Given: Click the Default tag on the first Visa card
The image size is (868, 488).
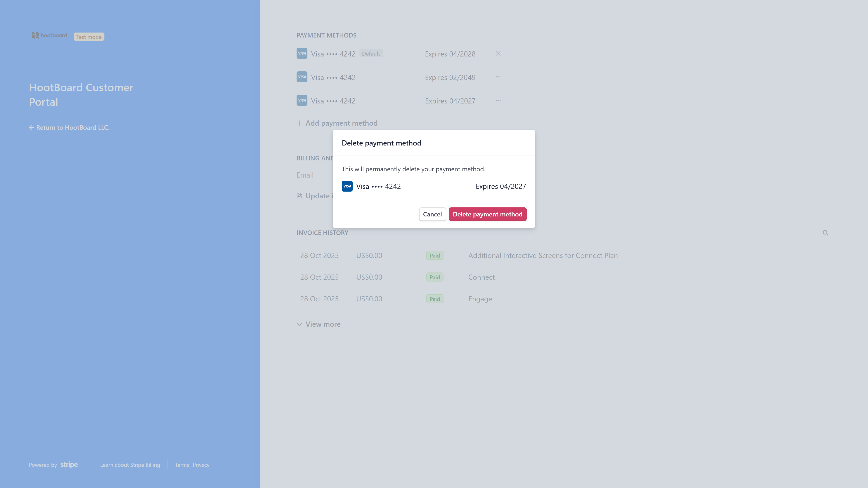Looking at the screenshot, I should (371, 53).
